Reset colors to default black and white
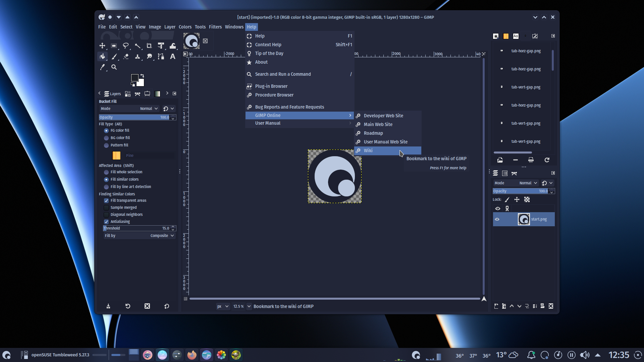This screenshot has width=644, height=362. click(132, 84)
